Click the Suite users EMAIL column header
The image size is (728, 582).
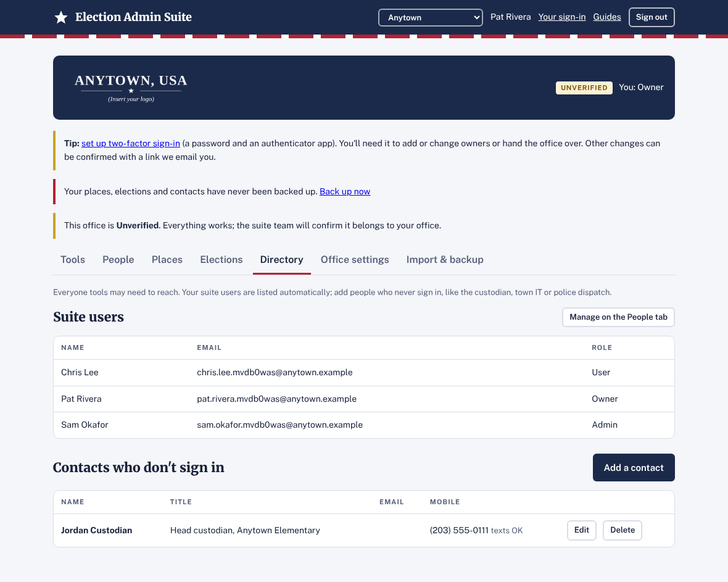pyautogui.click(x=209, y=348)
